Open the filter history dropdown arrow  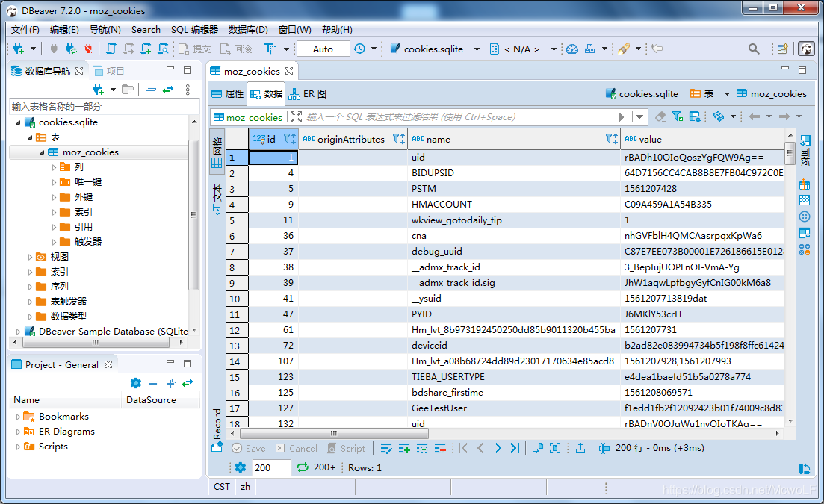639,117
